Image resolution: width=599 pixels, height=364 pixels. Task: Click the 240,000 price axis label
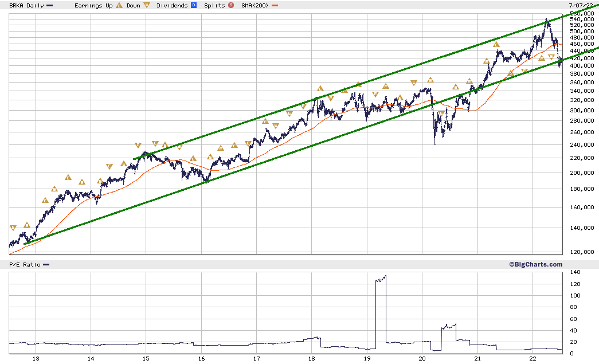[x=582, y=145]
